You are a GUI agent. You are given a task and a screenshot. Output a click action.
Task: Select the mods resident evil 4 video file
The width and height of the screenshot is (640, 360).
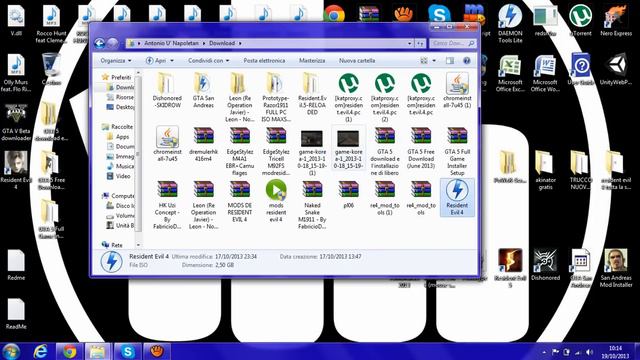click(x=276, y=201)
